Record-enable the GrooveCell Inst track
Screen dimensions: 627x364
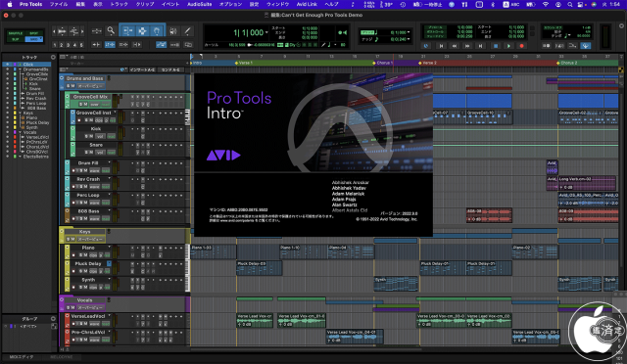tap(79, 120)
